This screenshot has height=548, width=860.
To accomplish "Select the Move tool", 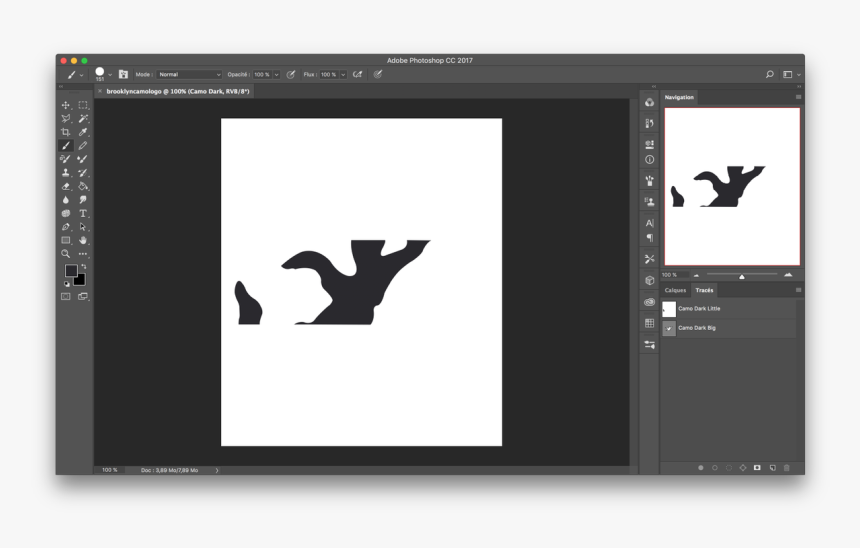I will click(x=66, y=105).
